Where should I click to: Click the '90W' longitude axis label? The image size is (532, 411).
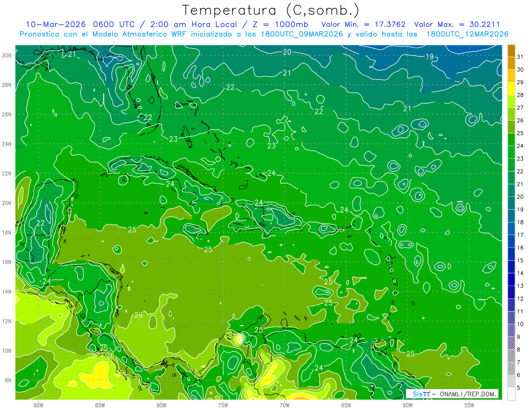point(38,405)
